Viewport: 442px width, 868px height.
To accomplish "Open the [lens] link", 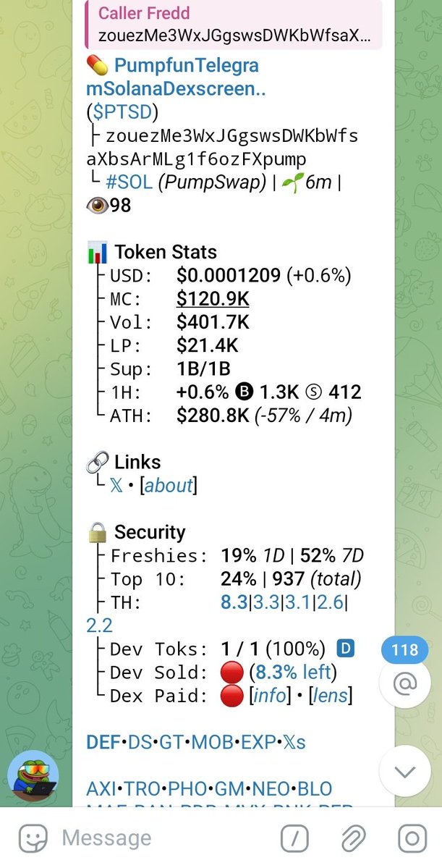I will click(333, 695).
